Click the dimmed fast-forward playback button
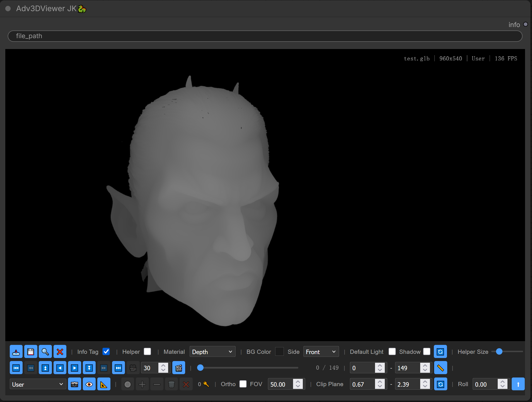The image size is (532, 402). [104, 368]
